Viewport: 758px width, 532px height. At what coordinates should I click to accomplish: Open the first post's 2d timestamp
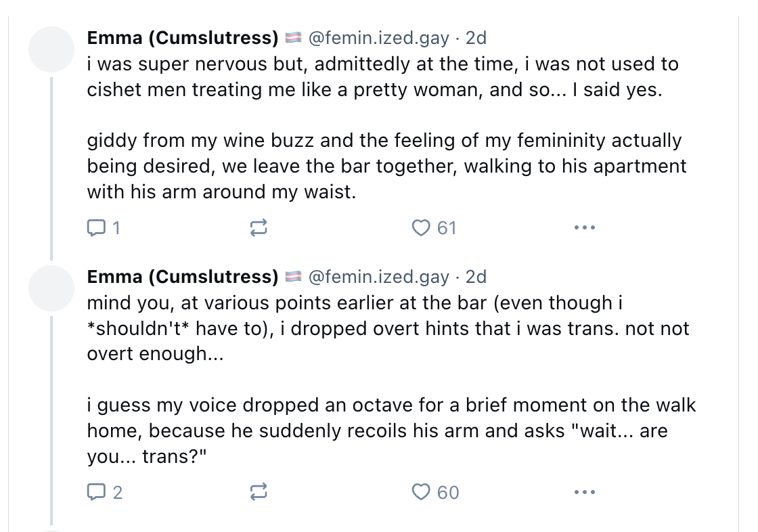tap(476, 38)
